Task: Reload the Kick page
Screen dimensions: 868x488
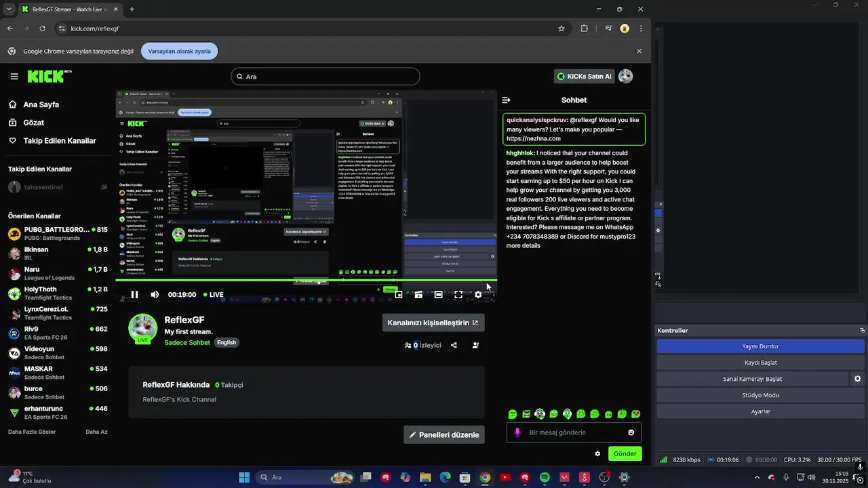Action: coord(43,28)
